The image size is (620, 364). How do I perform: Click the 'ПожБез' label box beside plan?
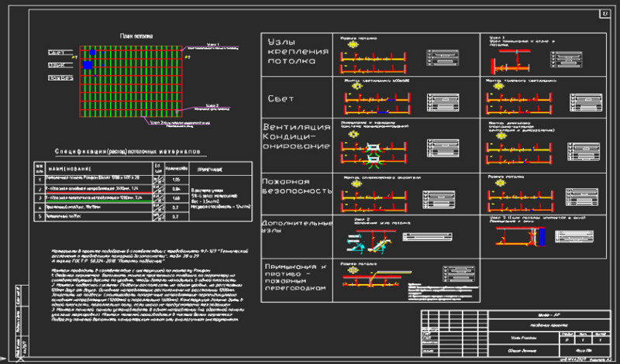coord(60,78)
